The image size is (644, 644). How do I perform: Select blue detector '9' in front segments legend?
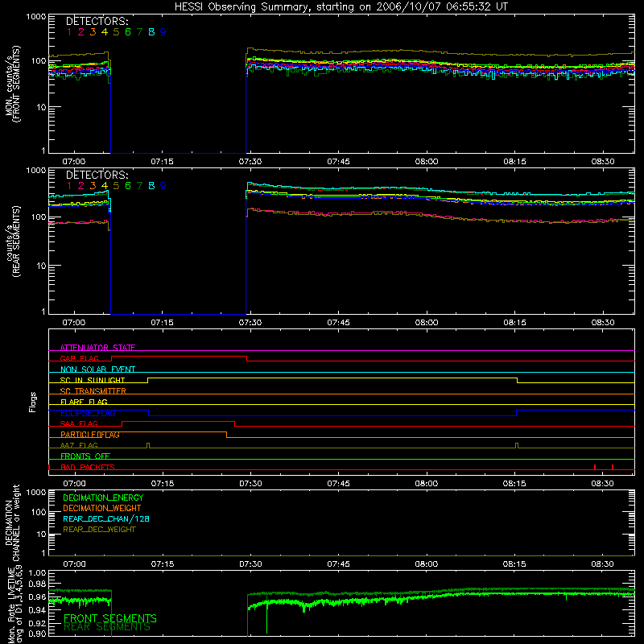click(163, 32)
